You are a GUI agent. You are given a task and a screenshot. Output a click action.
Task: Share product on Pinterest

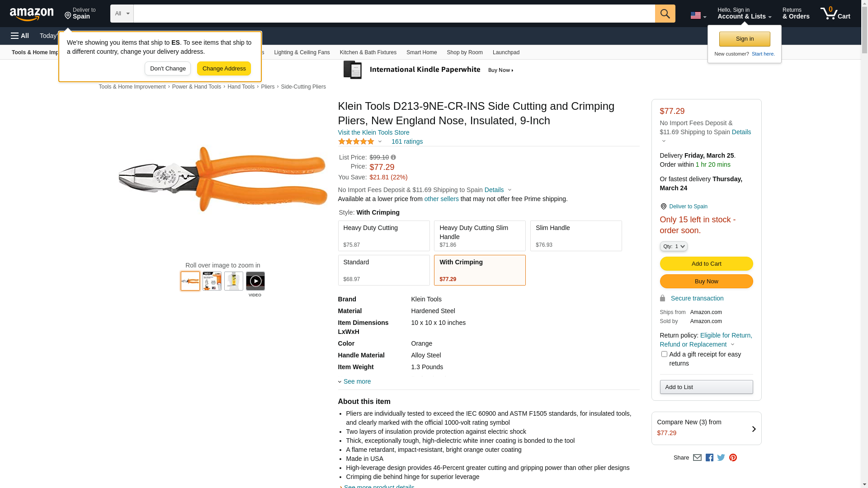(x=733, y=458)
